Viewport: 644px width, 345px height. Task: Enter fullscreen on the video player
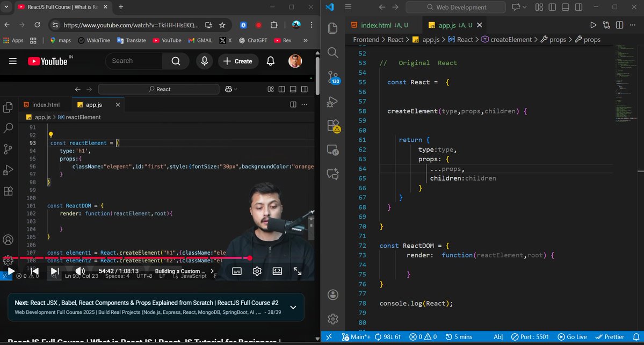point(297,271)
